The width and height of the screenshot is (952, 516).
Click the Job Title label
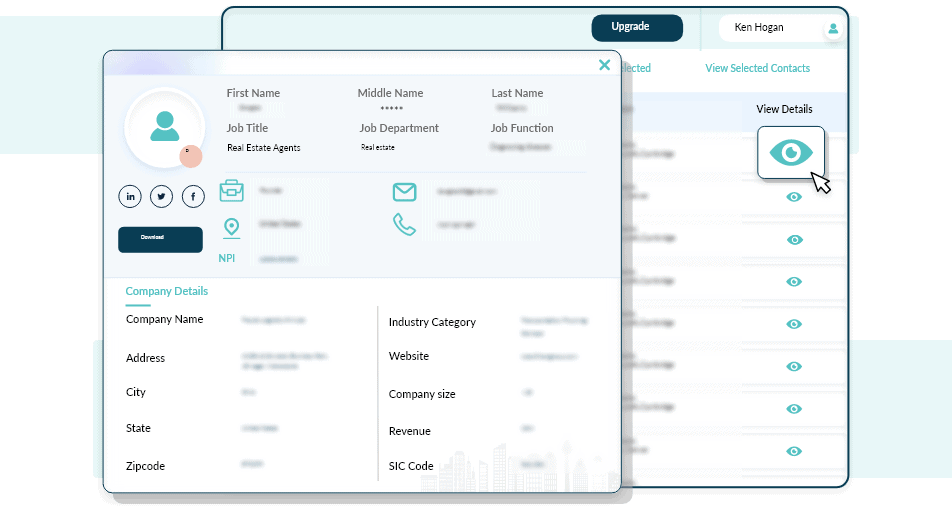[247, 128]
